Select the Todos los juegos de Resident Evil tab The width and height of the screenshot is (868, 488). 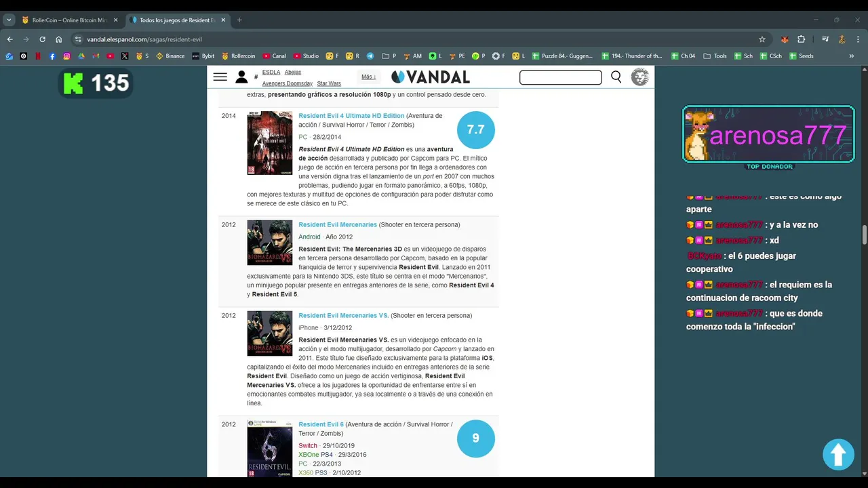pyautogui.click(x=178, y=20)
